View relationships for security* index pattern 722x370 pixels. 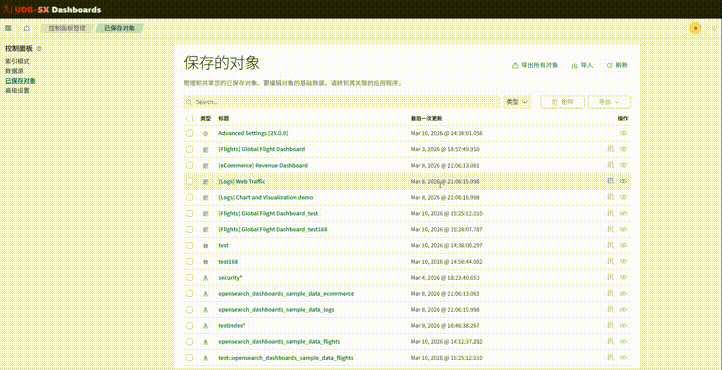[x=623, y=278]
